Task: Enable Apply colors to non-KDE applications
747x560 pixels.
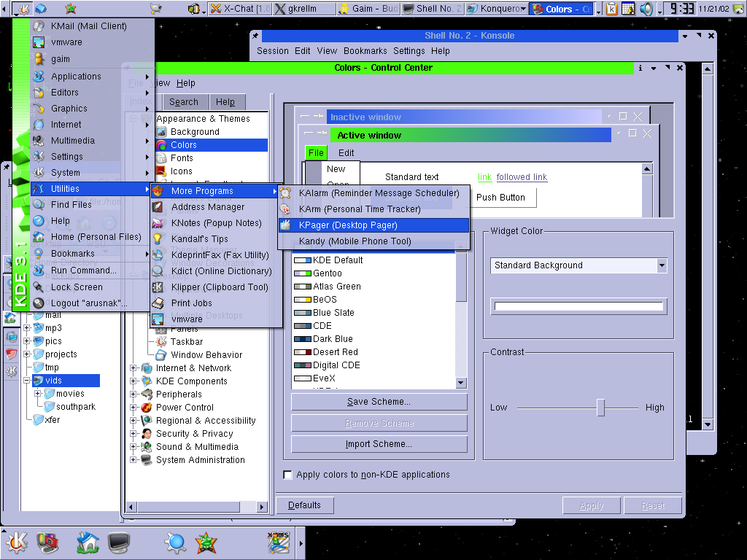Action: coord(287,475)
